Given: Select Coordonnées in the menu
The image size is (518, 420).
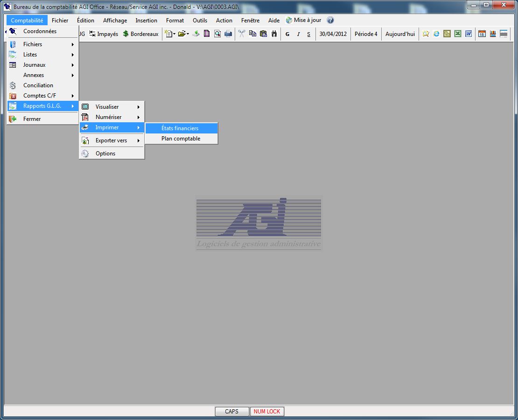Looking at the screenshot, I should coord(42,31).
